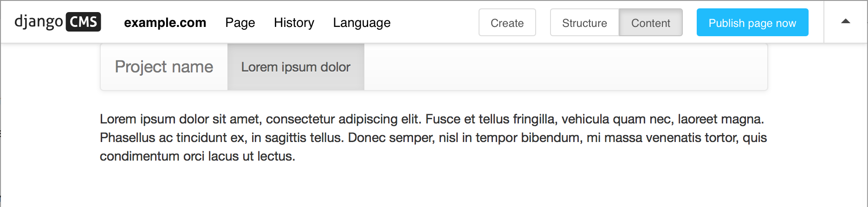Switch to Content mode
Screen dimensions: 868x207
[650, 23]
